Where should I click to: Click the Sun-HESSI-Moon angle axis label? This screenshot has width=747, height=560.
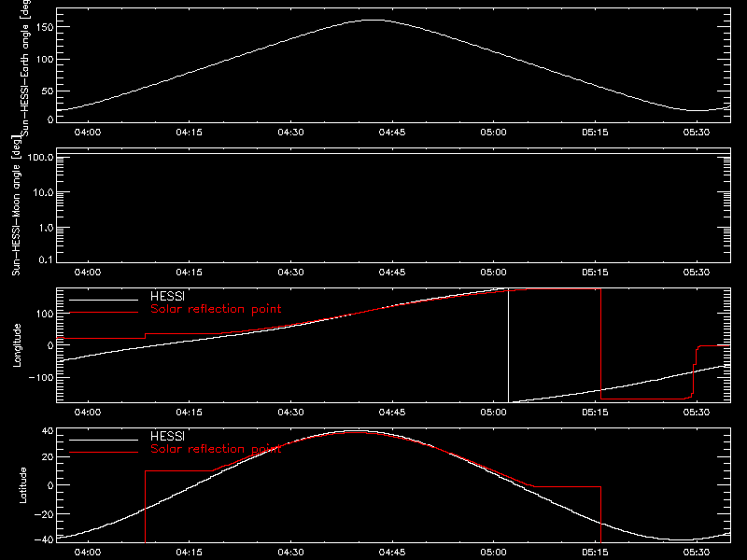point(16,205)
